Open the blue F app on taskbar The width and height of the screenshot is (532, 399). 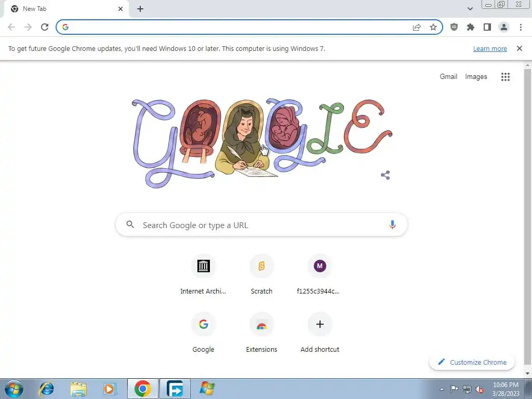(x=175, y=389)
